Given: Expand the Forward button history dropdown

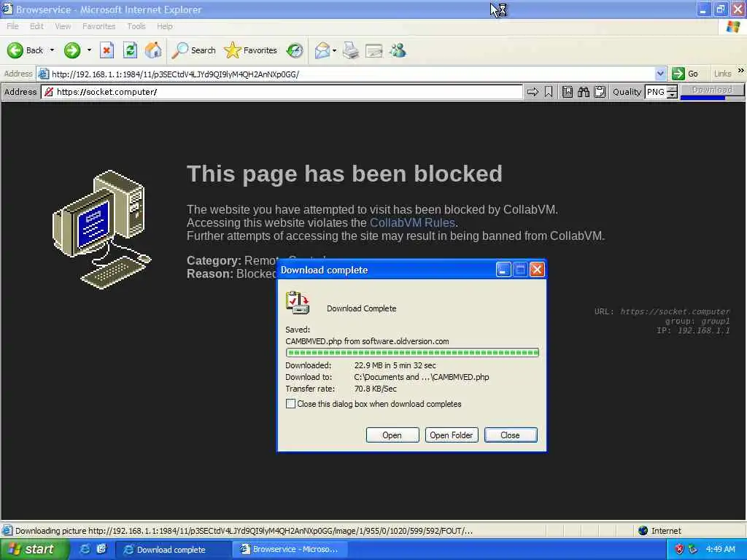Looking at the screenshot, I should tap(89, 50).
